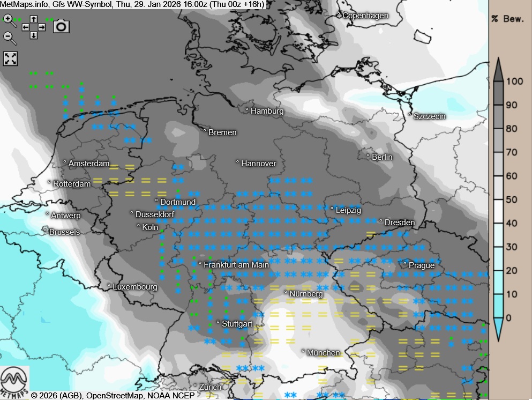Click on Berlin on the map
The image size is (532, 400).
coord(381,157)
